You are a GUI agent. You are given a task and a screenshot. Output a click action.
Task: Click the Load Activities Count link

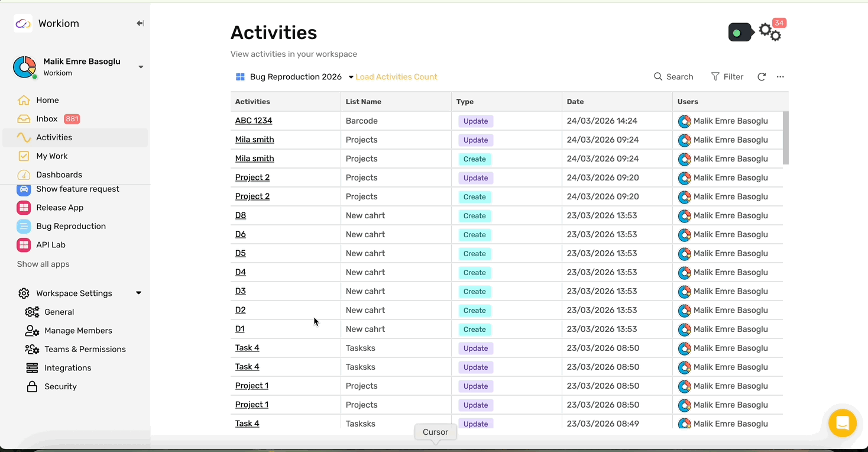click(x=396, y=77)
